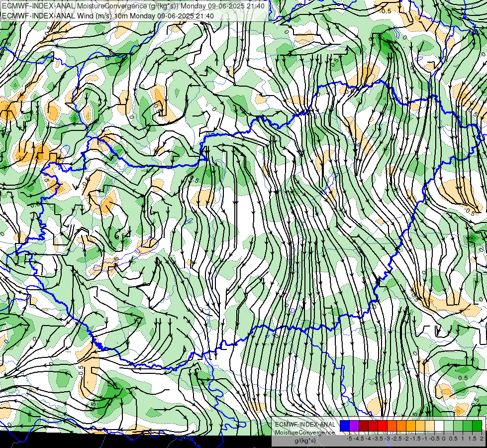Choose the orange-red swatch between -3 and -2.5
This screenshot has width=487, height=448.
coord(392,426)
